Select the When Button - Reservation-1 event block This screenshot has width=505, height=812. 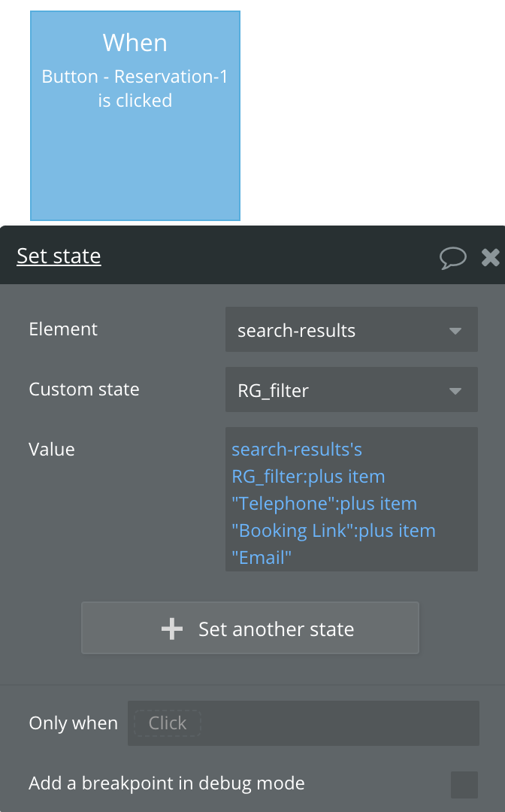[x=135, y=150]
